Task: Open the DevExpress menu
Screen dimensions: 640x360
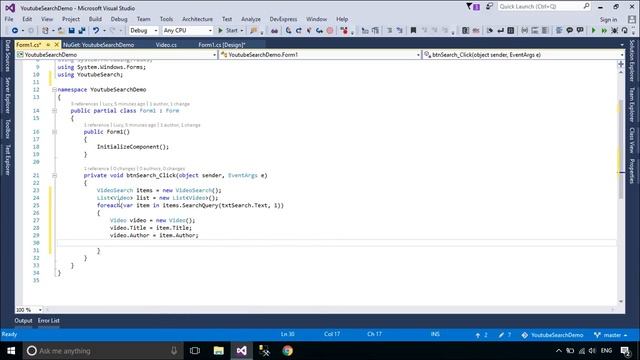Action: point(283,19)
